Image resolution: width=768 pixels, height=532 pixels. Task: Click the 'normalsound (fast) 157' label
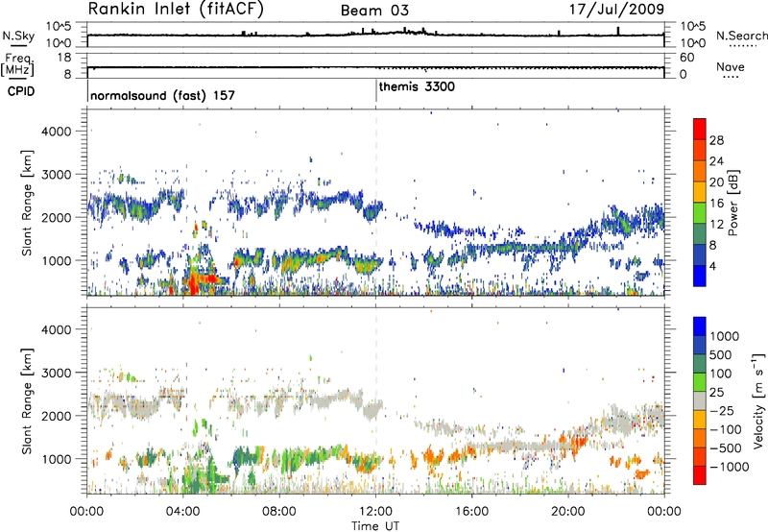click(x=162, y=95)
